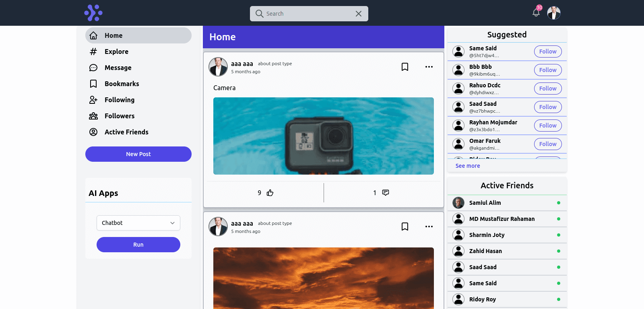Open Saad Saad in Active Friends

[507, 267]
